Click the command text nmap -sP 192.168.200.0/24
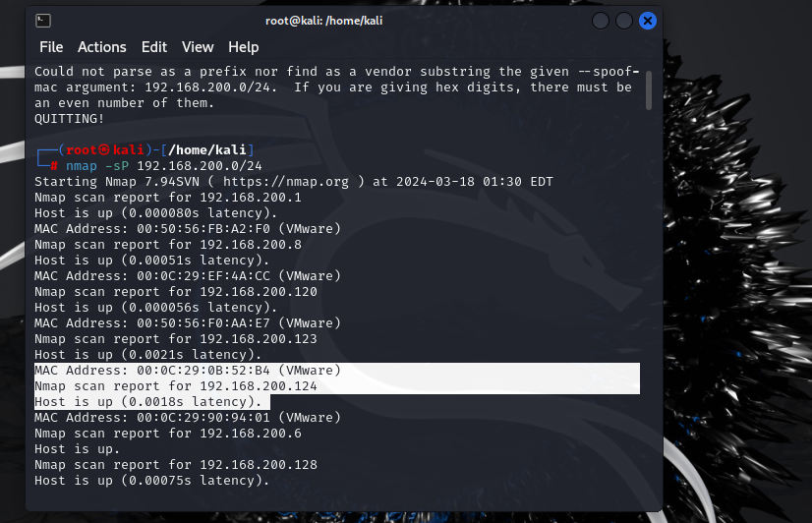Screen dimensions: 812x523 coord(163,166)
